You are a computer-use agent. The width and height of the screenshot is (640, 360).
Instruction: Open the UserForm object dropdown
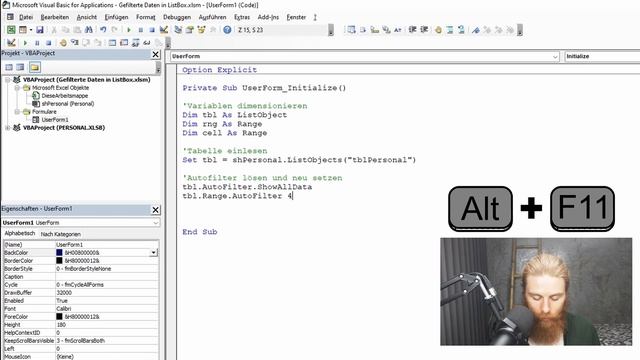click(x=555, y=56)
